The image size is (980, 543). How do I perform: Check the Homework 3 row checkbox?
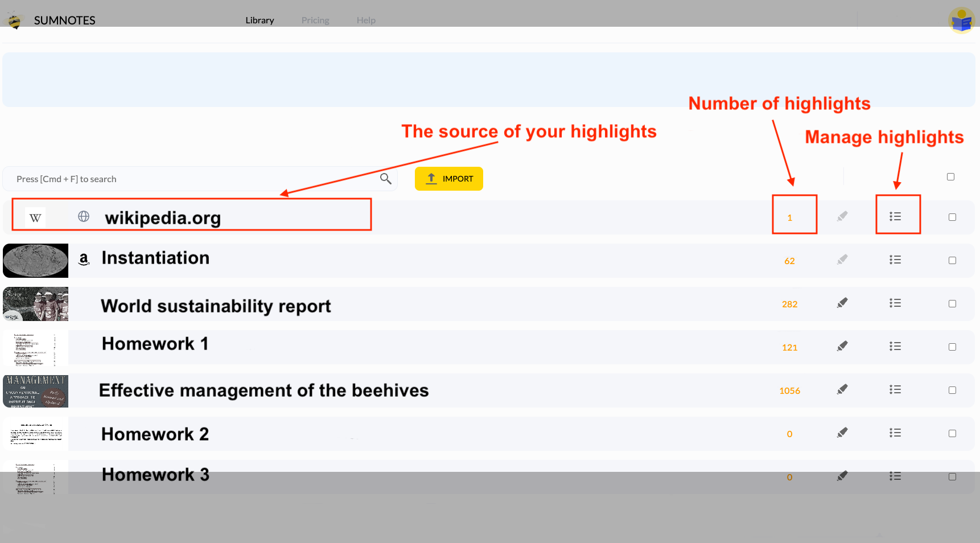pyautogui.click(x=952, y=477)
